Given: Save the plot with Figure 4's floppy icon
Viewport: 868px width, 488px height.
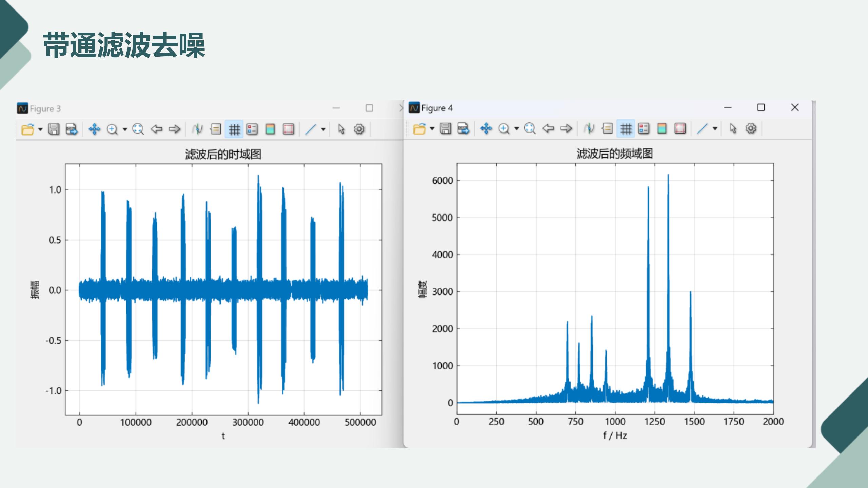Looking at the screenshot, I should (445, 128).
